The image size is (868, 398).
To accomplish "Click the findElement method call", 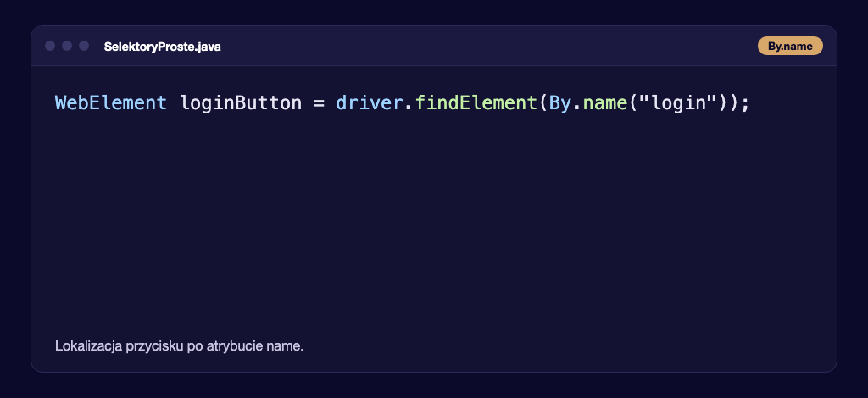I will coord(476,102).
